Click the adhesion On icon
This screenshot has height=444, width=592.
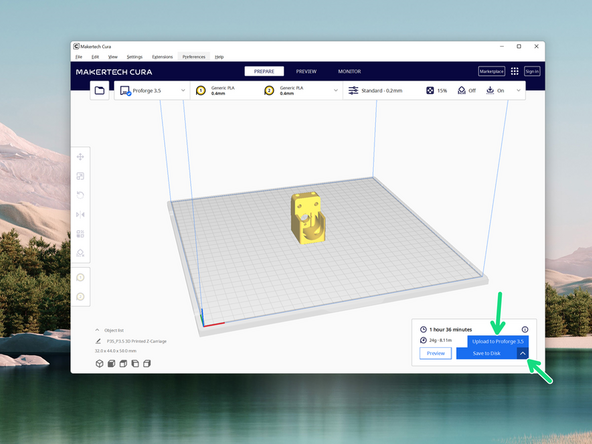490,91
